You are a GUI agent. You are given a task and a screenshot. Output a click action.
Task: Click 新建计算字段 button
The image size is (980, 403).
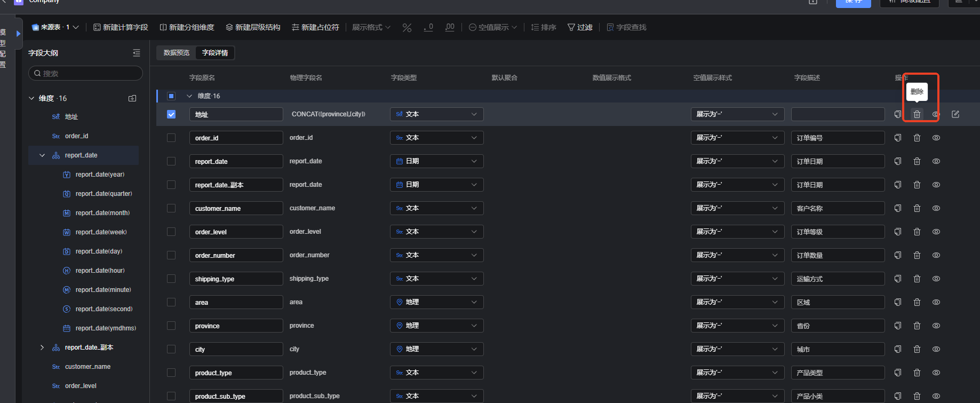(121, 27)
